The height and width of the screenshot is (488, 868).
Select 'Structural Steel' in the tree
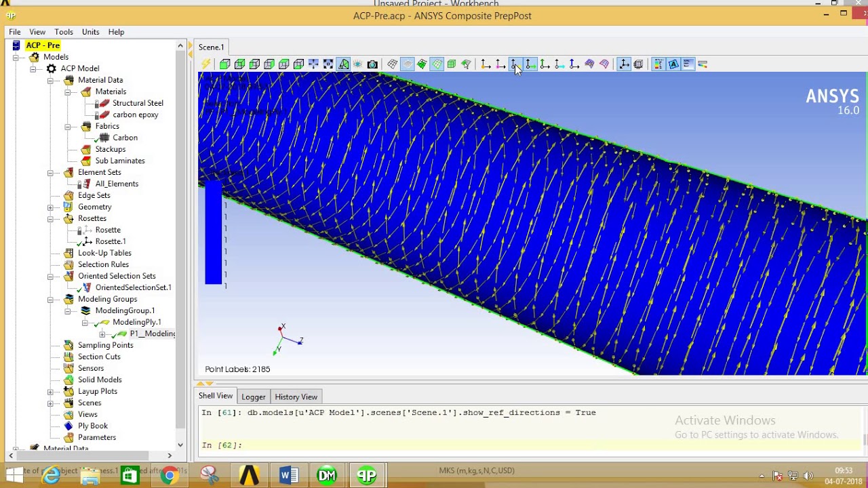click(138, 103)
